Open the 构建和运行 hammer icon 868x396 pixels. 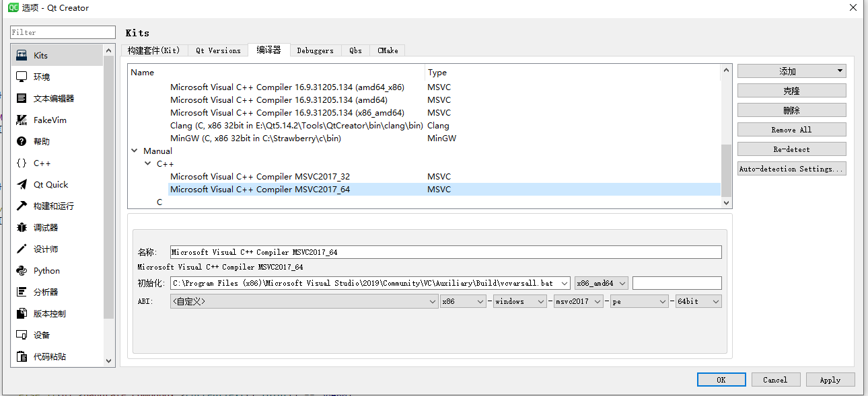point(22,206)
